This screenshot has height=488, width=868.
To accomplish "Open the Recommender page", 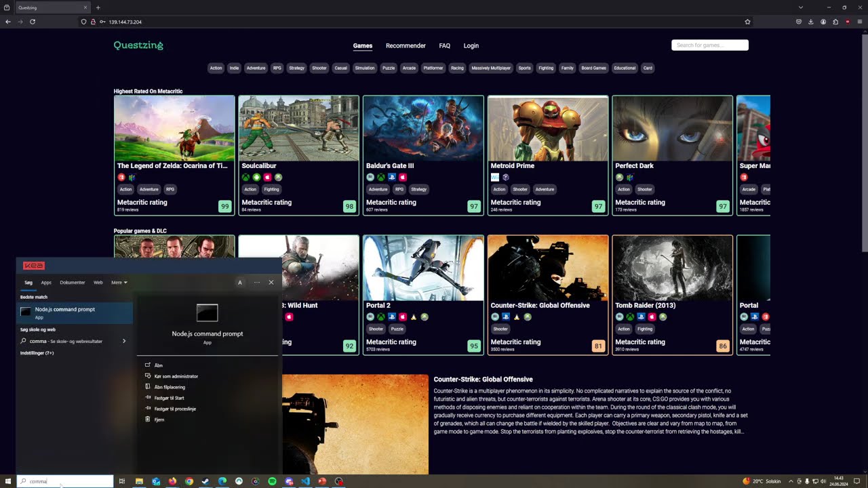I will click(x=406, y=45).
